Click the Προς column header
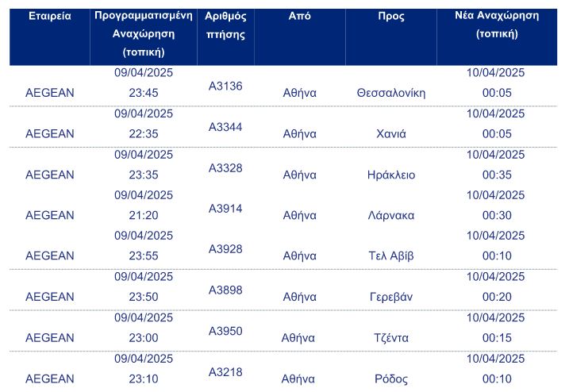 tap(391, 17)
